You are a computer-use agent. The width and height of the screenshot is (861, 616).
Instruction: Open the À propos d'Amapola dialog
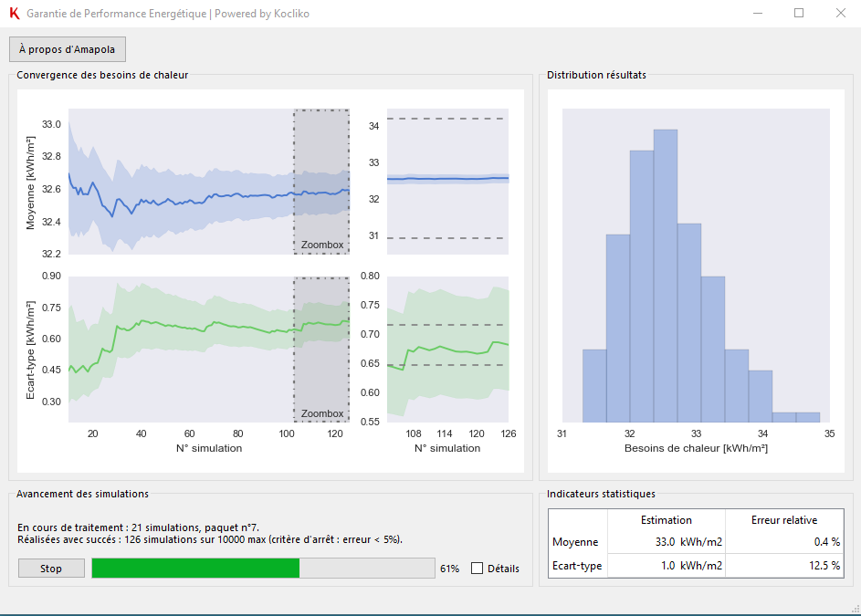[x=67, y=49]
